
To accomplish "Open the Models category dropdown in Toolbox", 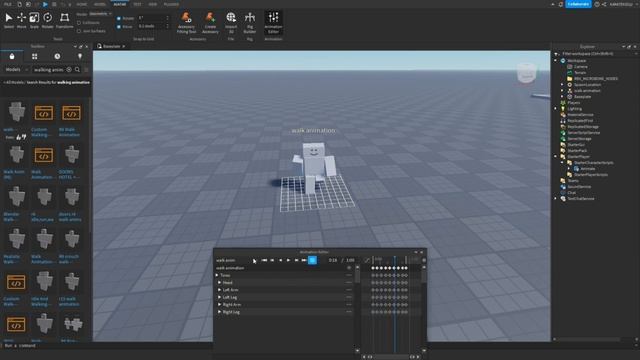I will click(x=16, y=70).
